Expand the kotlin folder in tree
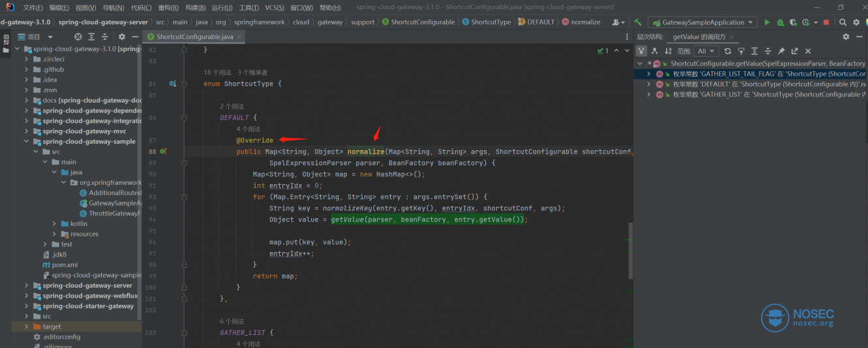Viewport: 868px width, 348px height. coord(54,223)
